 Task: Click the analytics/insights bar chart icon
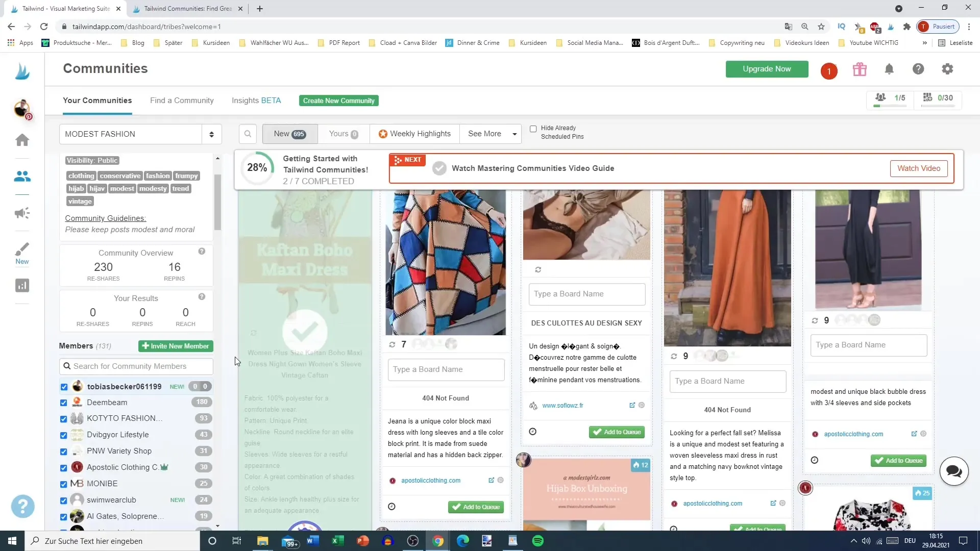pyautogui.click(x=22, y=287)
